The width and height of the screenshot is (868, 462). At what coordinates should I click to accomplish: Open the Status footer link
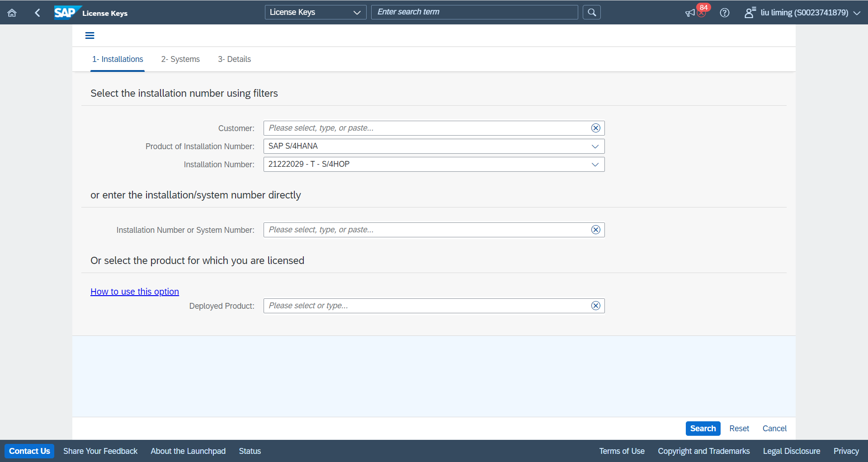[250, 451]
